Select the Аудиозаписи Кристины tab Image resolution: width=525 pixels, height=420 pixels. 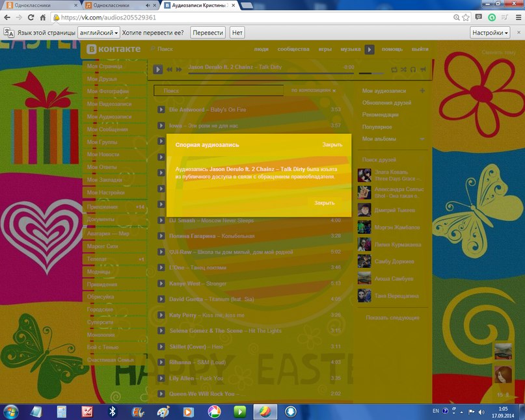(200, 5)
